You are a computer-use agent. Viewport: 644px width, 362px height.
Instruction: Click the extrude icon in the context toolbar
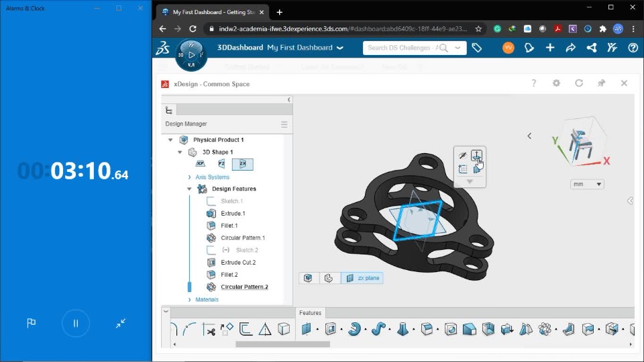(477, 169)
